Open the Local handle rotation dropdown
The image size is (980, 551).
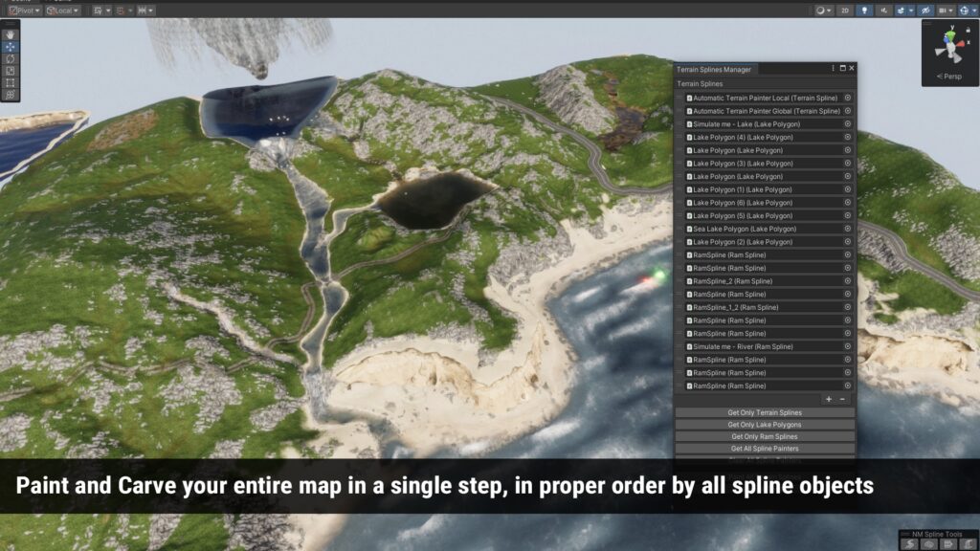(63, 10)
